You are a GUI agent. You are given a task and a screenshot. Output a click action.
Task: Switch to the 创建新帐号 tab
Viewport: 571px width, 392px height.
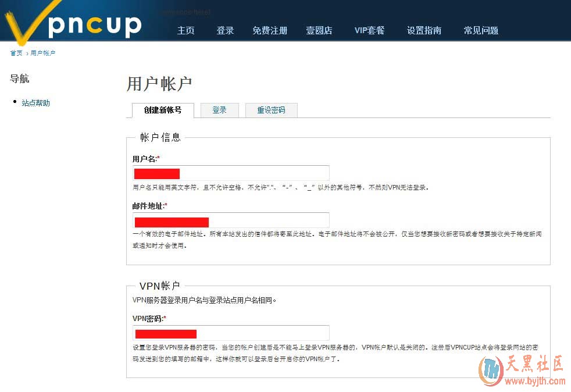tap(163, 110)
